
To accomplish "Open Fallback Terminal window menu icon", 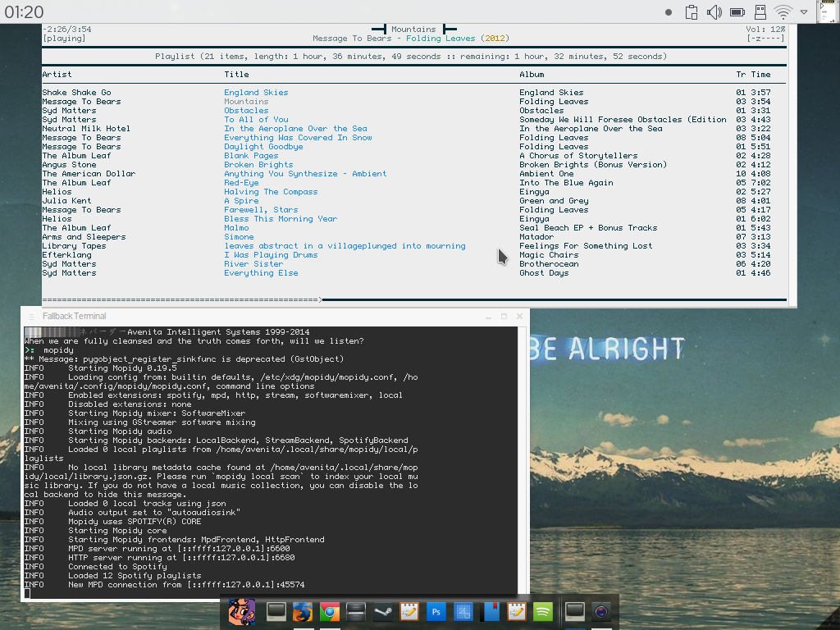I will [32, 317].
